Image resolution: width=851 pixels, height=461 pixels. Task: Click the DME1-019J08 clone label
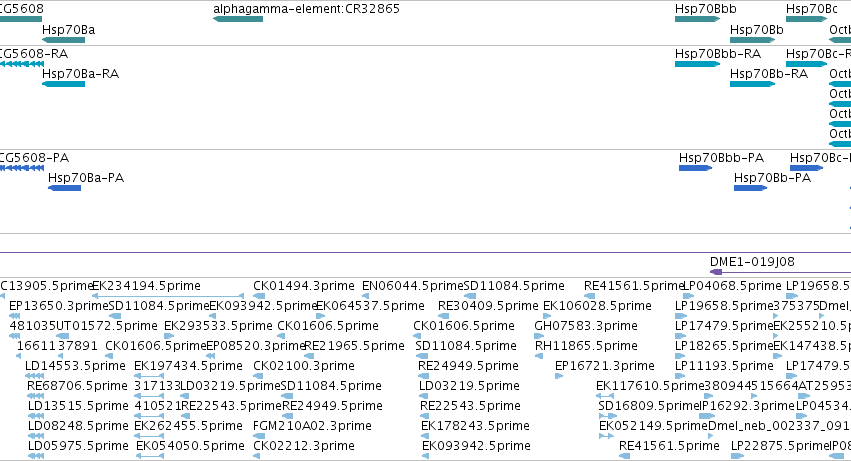[752, 262]
